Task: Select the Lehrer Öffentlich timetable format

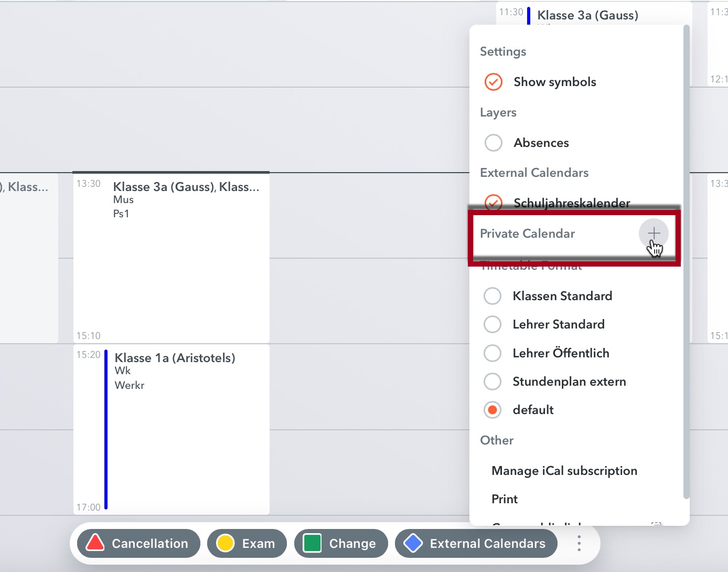Action: (x=492, y=353)
